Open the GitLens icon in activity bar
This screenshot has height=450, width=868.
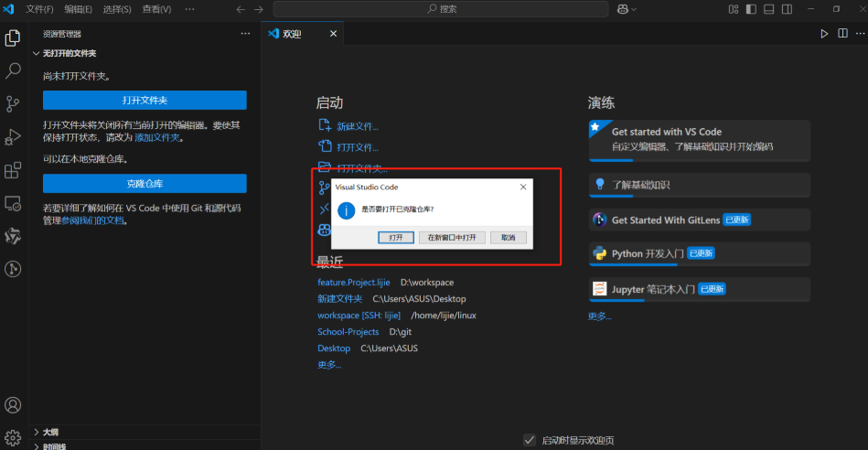click(x=13, y=236)
